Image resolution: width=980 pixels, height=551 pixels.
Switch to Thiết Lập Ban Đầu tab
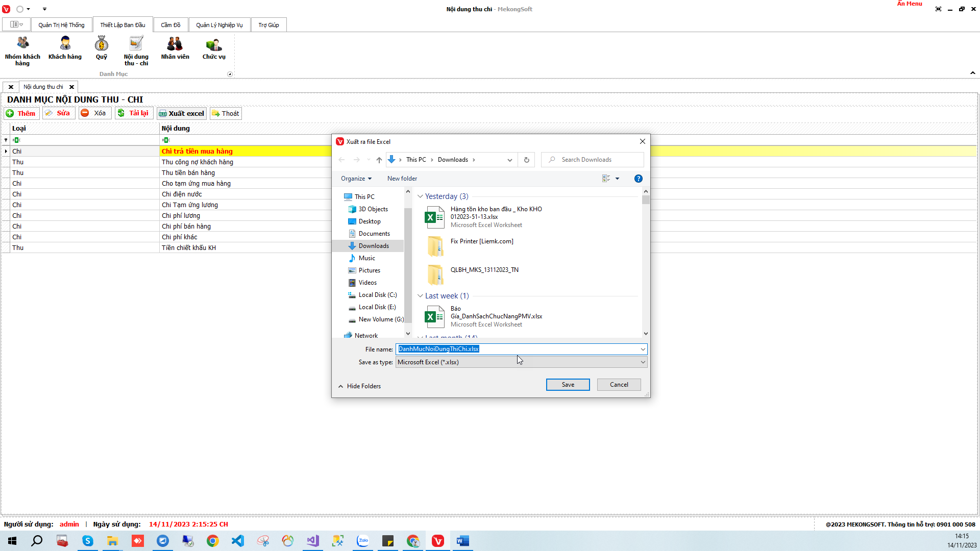click(x=122, y=25)
